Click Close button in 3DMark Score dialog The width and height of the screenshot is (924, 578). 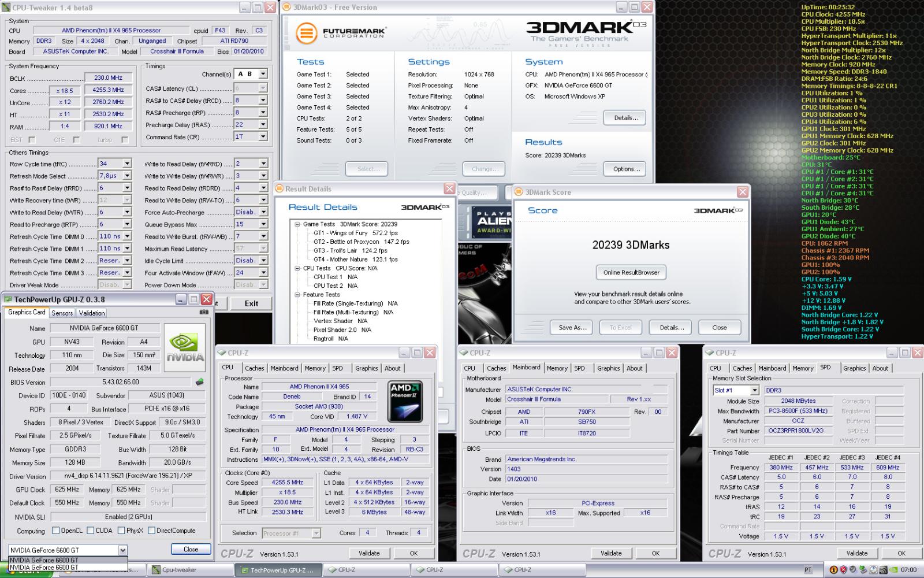tap(720, 327)
